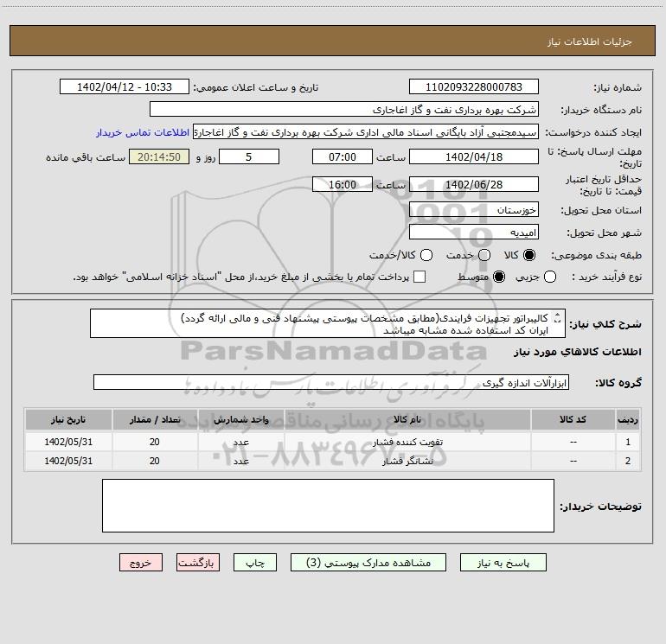
Task: Click the کد کالا column header
Action: pos(573,419)
